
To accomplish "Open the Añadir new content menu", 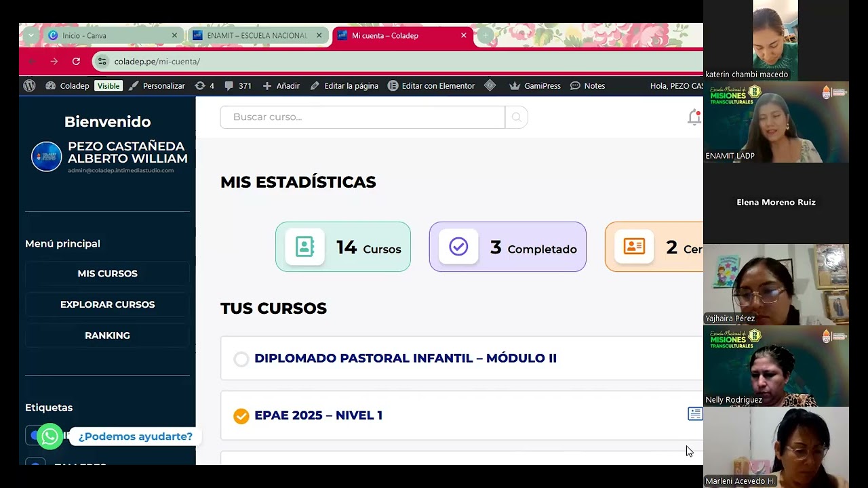I will 281,86.
